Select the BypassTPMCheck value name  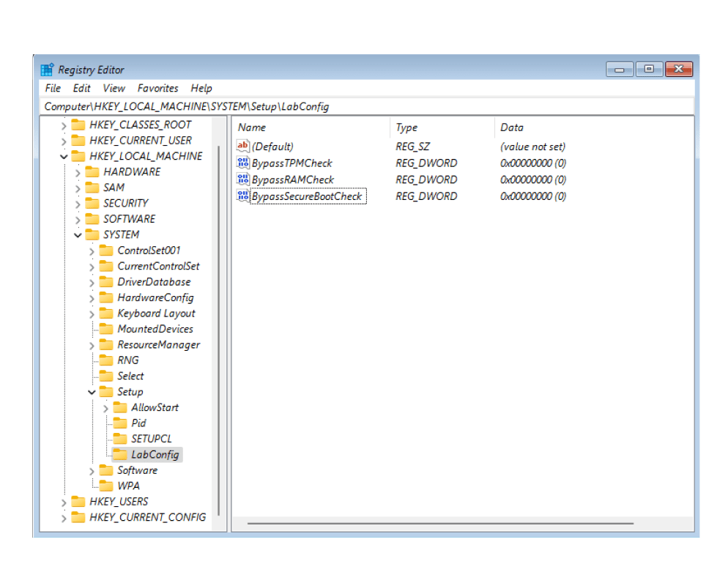[x=292, y=163]
